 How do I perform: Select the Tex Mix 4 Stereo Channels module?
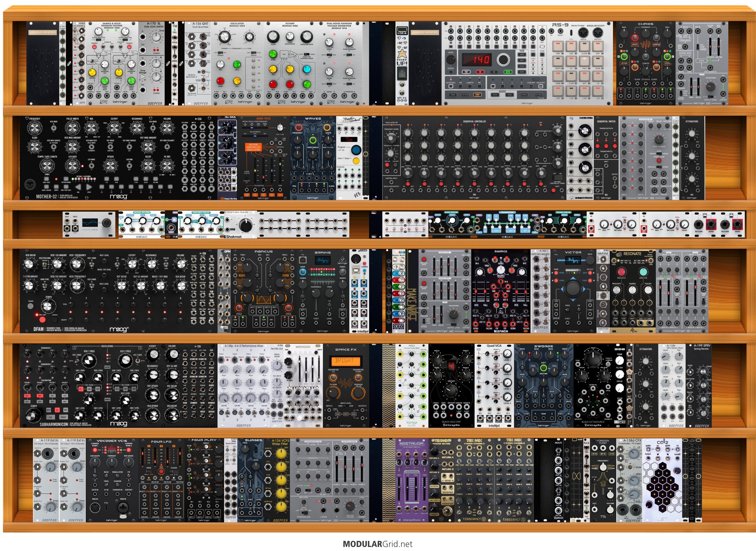(x=514, y=480)
